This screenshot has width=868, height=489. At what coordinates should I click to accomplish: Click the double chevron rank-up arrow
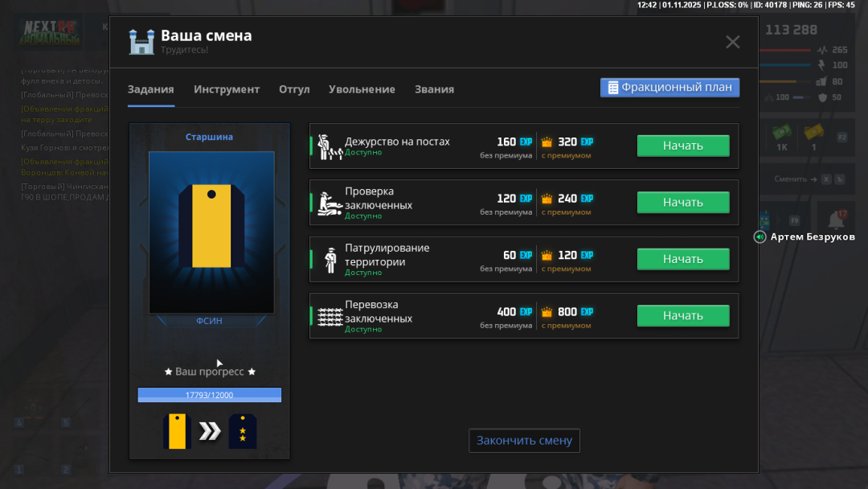tap(210, 432)
